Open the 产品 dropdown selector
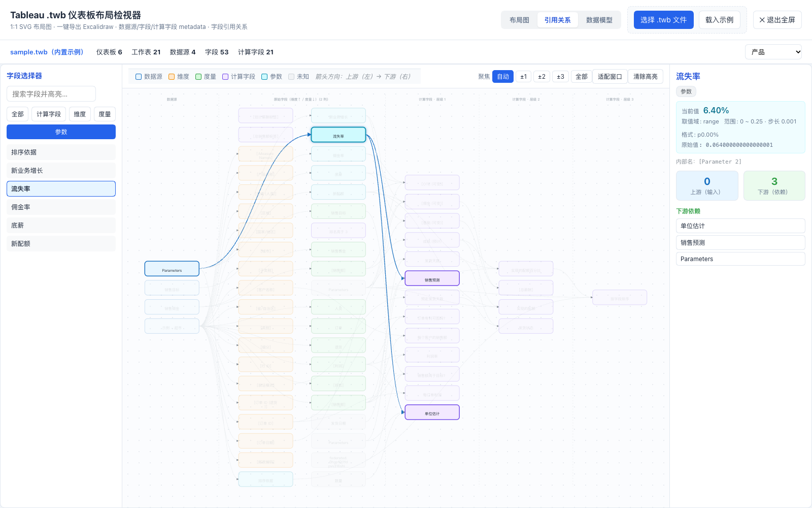 773,52
